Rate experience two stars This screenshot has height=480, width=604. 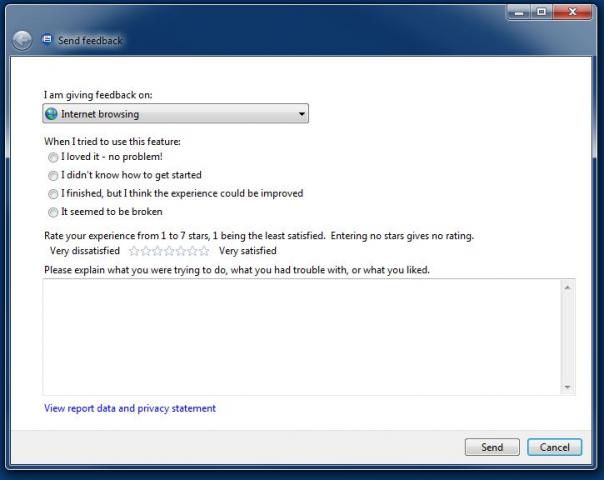(146, 251)
